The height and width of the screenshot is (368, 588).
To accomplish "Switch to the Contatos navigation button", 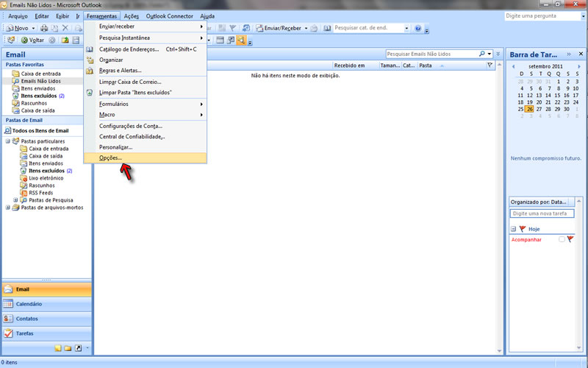I will point(47,319).
